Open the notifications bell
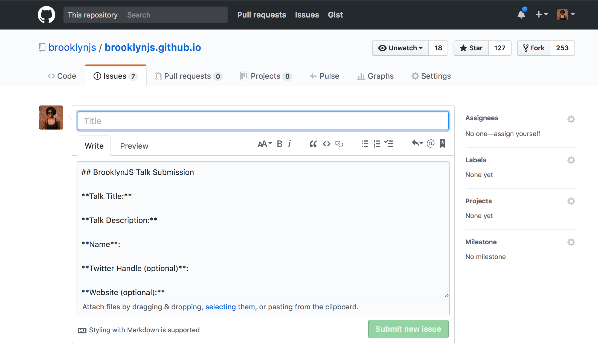This screenshot has height=364, width=598. point(521,14)
